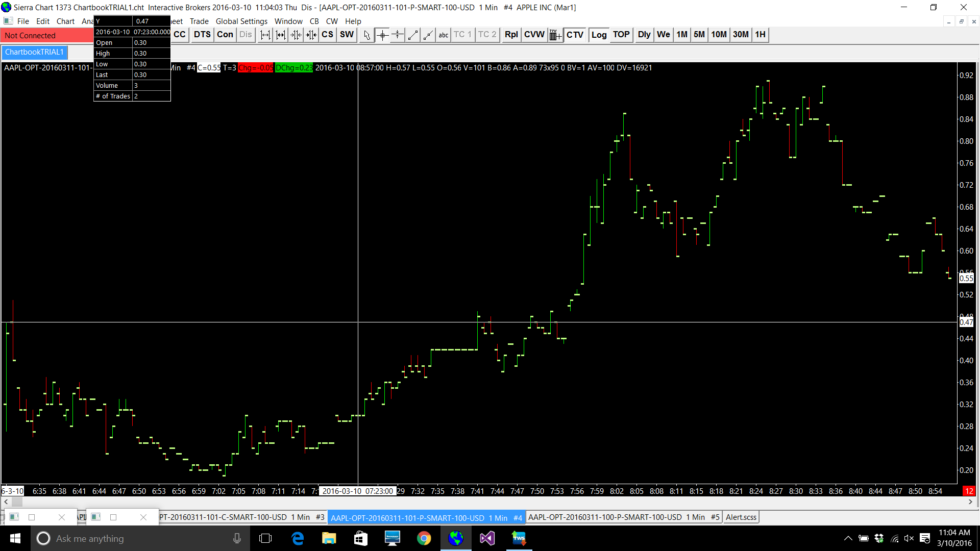Click the first horizontal bar spacing icon
Viewport: 980px width, 551px height.
(x=265, y=35)
